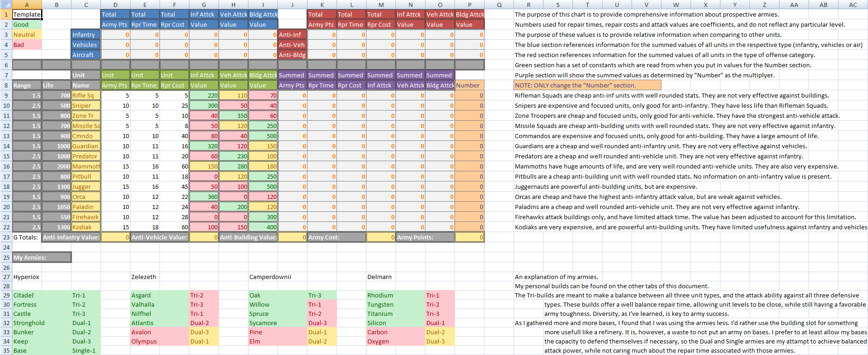This screenshot has height=355, width=868.
Task: Select the Pitbull unit name cell
Action: (86, 176)
